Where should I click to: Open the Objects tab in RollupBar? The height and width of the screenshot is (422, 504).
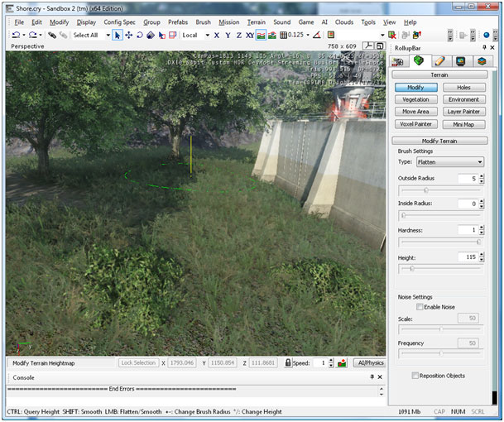398,61
